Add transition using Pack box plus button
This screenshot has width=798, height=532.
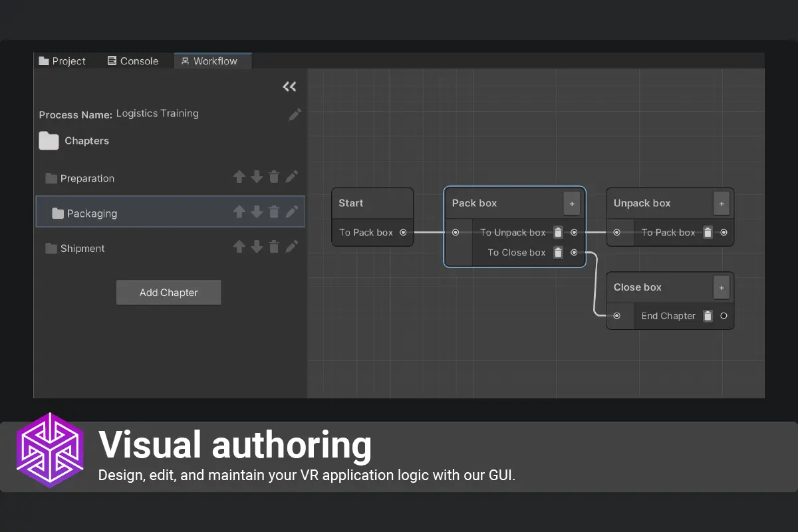tap(572, 203)
